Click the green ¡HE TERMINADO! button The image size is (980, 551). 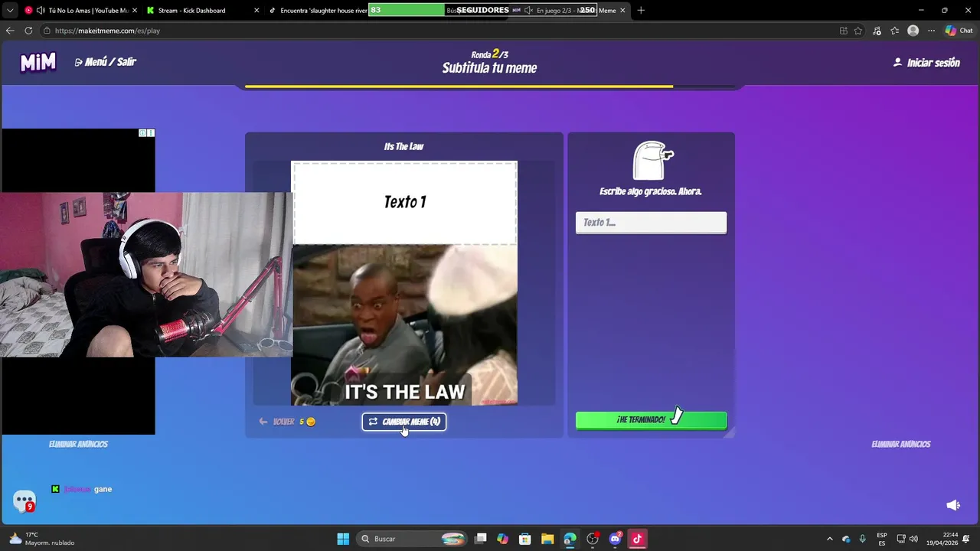click(651, 420)
